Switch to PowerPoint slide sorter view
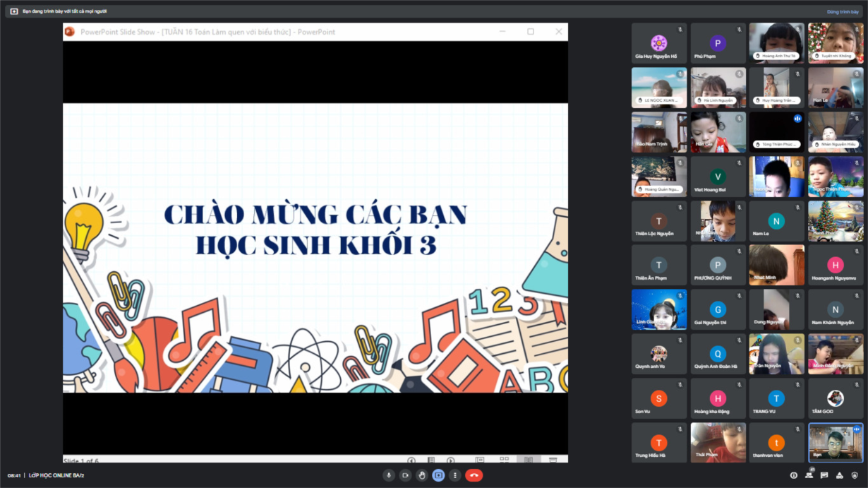 coord(504,460)
